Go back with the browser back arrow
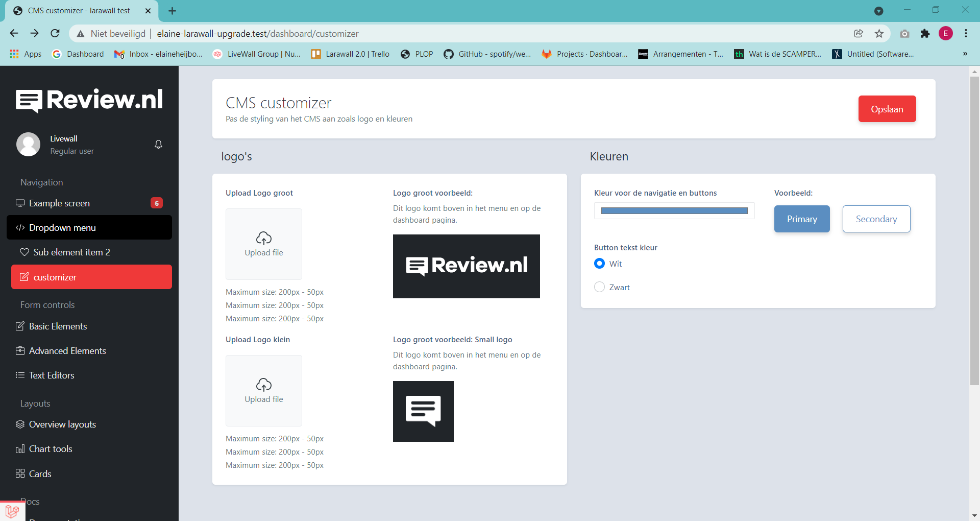The image size is (980, 521). (14, 33)
